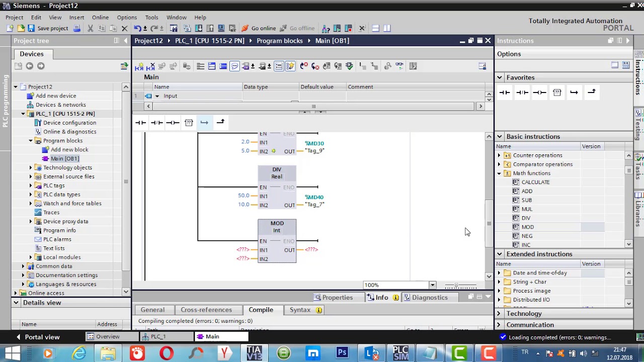Switch to the Cross-references tab

pos(206,310)
